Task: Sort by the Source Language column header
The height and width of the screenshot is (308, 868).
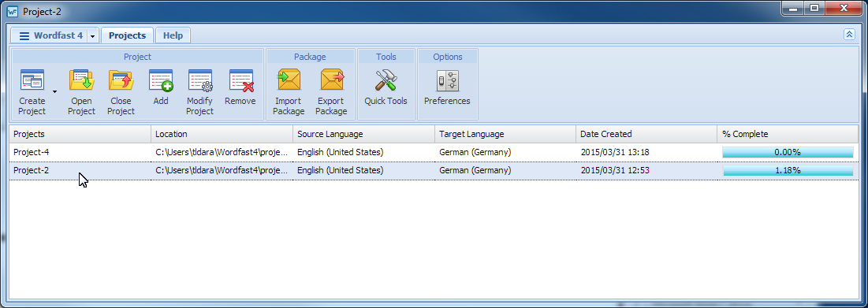Action: point(363,134)
